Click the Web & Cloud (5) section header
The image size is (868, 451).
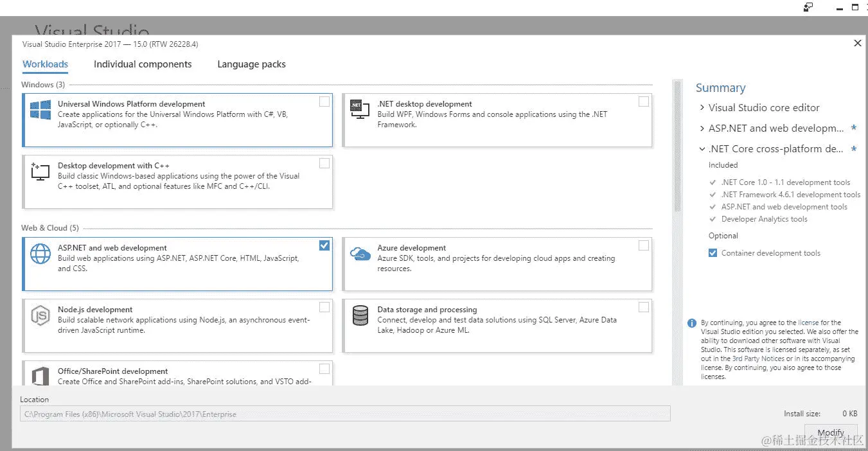tap(50, 228)
